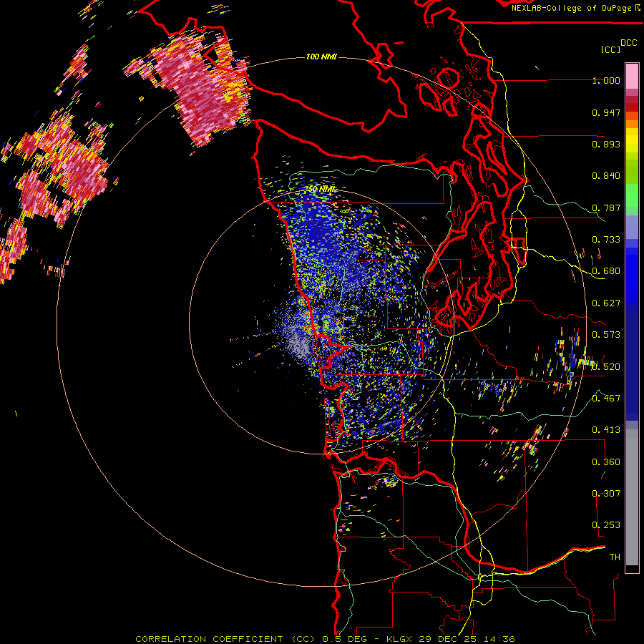Click the 0.893 legend value
644x644 pixels.
pyautogui.click(x=606, y=144)
